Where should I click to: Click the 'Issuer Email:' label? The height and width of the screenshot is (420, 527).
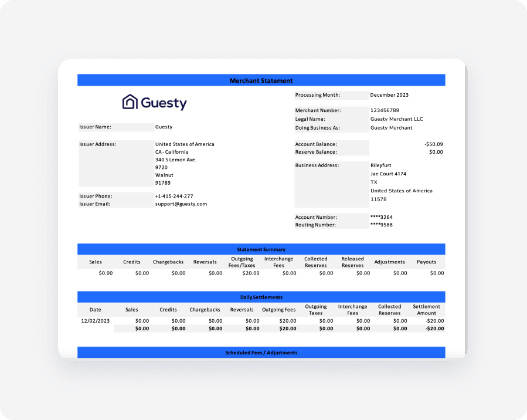[x=94, y=204]
